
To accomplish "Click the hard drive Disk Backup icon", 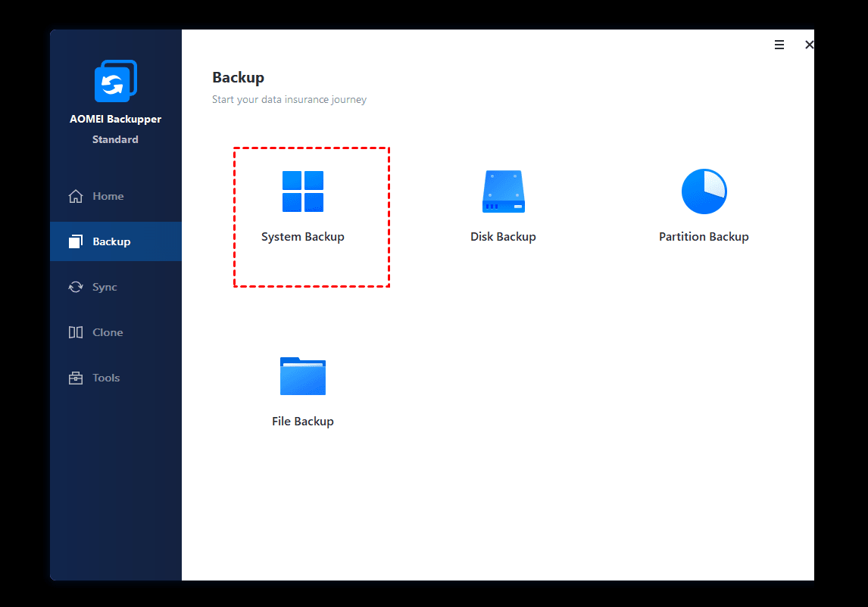I will [x=503, y=191].
